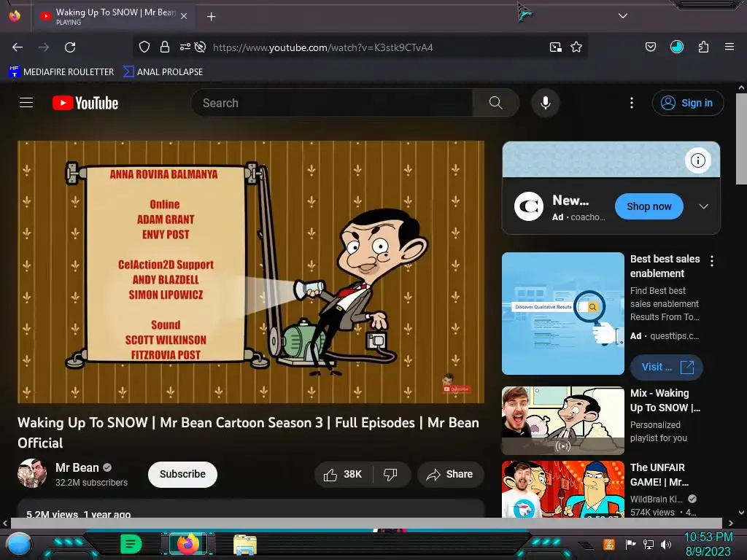Image resolution: width=747 pixels, height=560 pixels.
Task: Close the Waking Up To SNOW tab
Action: pyautogui.click(x=184, y=16)
